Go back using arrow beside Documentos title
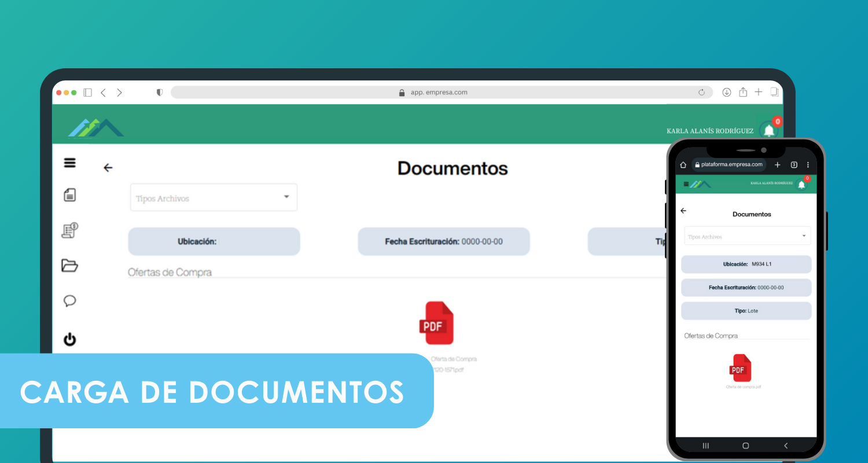Viewport: 868px width, 463px height. 108,168
